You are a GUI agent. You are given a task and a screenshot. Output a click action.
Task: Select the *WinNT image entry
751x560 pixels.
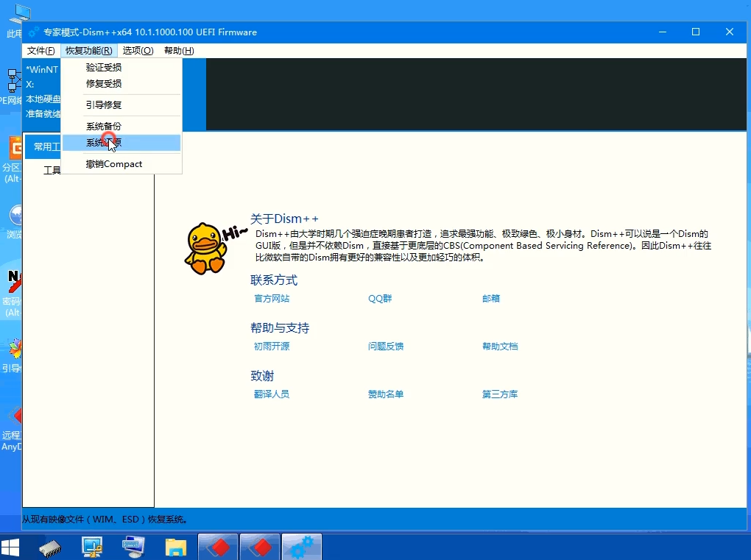coord(41,69)
